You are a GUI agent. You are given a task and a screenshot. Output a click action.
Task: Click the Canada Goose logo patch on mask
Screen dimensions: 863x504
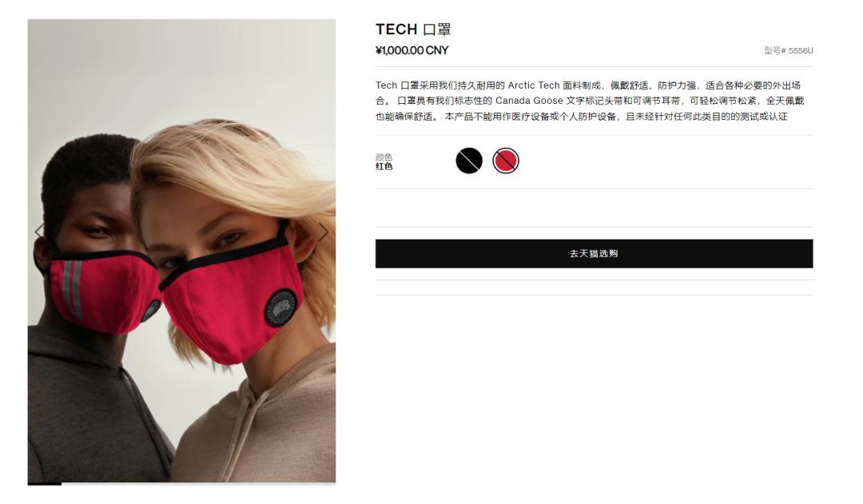pos(280,308)
